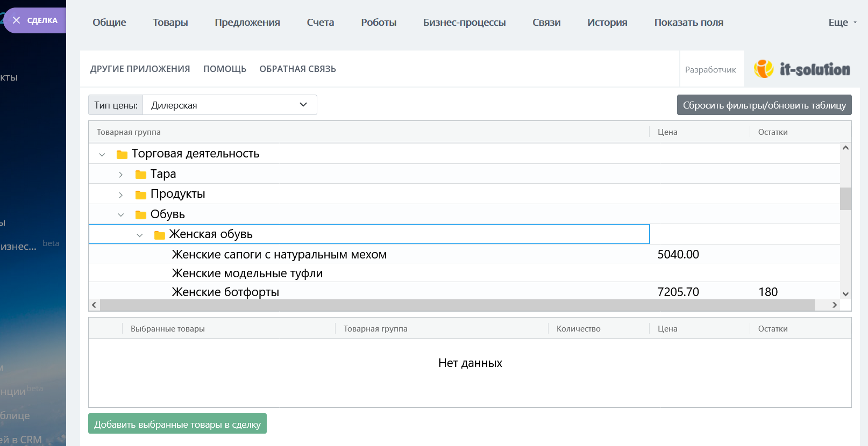This screenshot has width=868, height=446.
Task: Close the СДЕЛКА panel with X
Action: (17, 20)
